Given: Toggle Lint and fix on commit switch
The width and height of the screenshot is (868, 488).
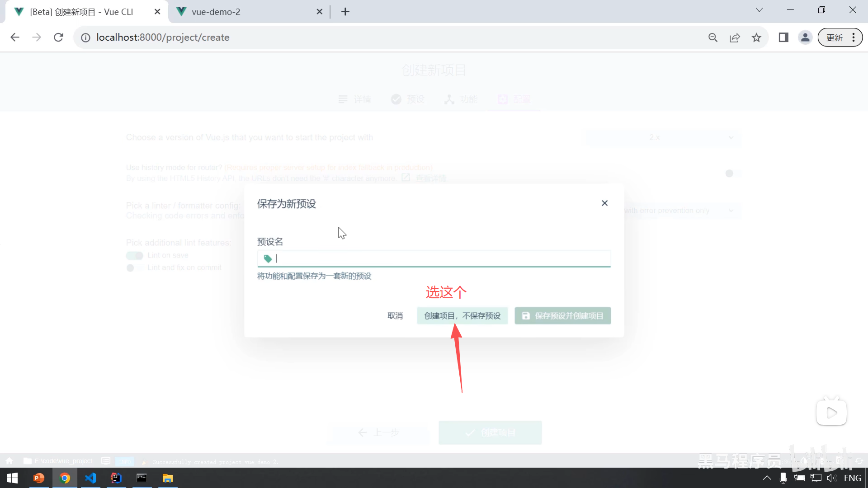Looking at the screenshot, I should [x=134, y=268].
